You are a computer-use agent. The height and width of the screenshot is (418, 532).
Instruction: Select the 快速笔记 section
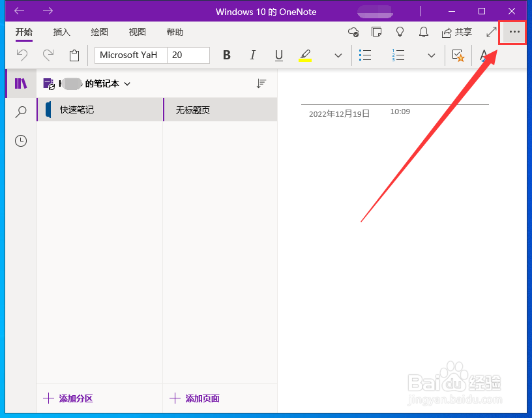[x=100, y=110]
